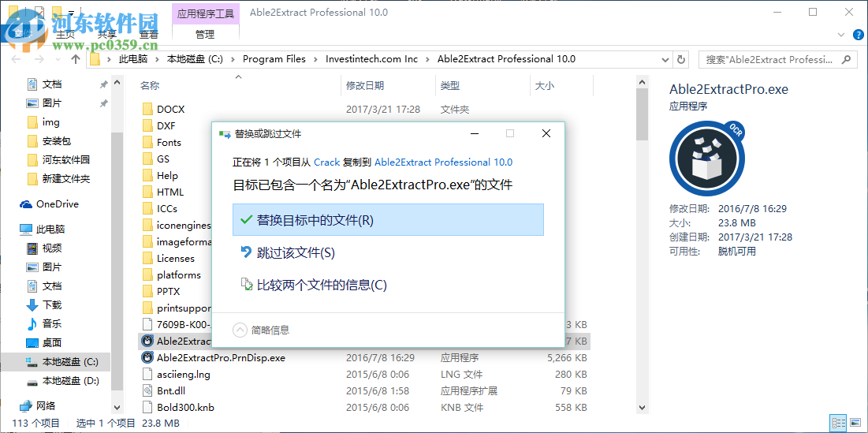Screen dimensions: 868x433
Task: Click the file list vertical scrollbar thumb
Action: (x=642, y=114)
